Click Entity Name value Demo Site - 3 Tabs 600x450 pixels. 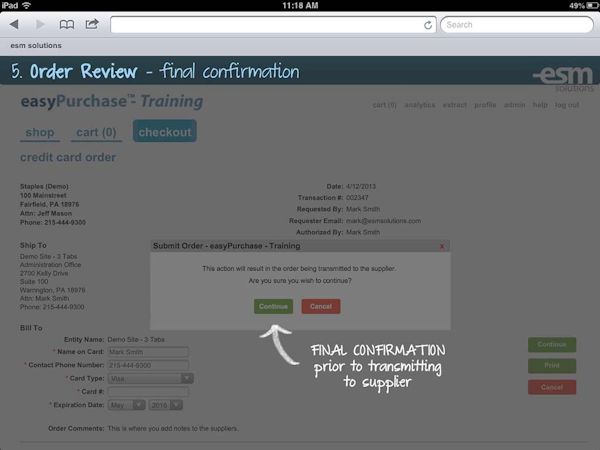(x=136, y=339)
